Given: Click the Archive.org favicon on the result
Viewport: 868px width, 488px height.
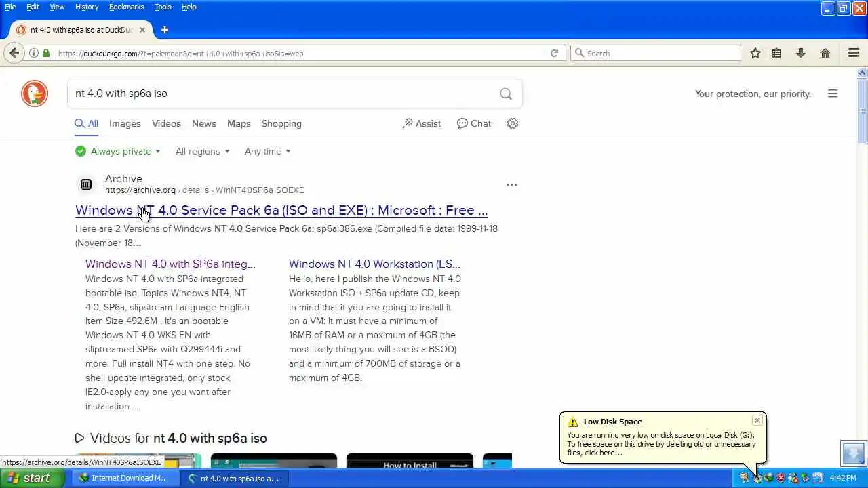Looking at the screenshot, I should pos(86,184).
